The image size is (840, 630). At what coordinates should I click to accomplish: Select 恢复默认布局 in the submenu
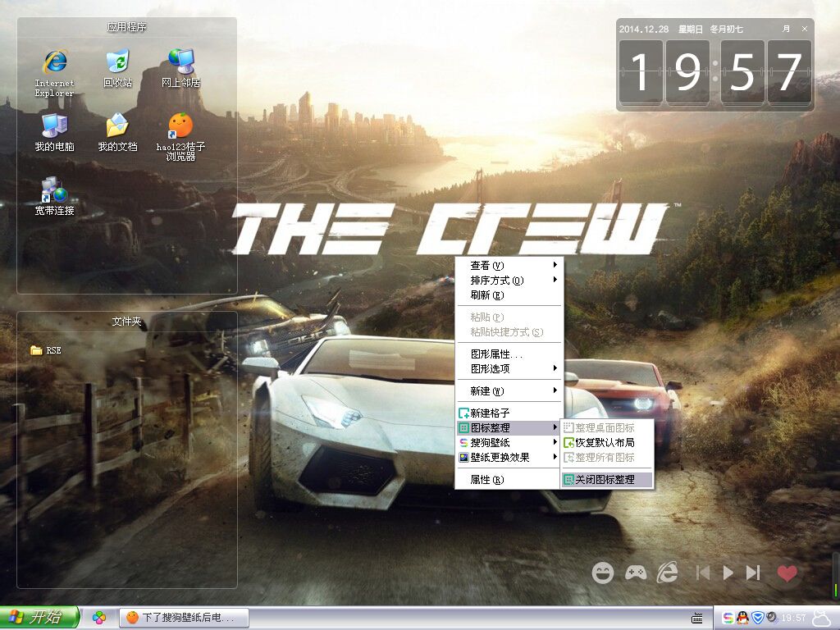coord(607,442)
